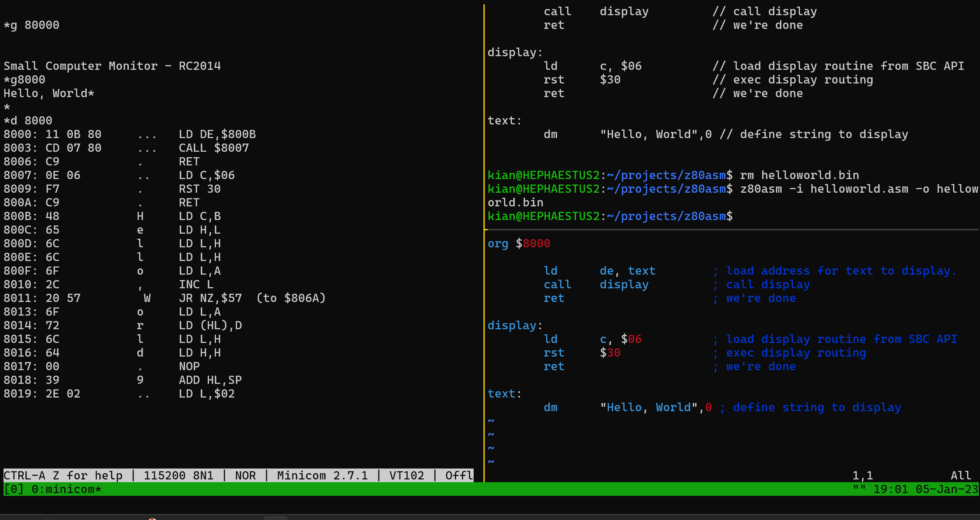Click the NOR indicator in the minicom status bar
Viewport: 980px width, 520px height.
tap(245, 476)
